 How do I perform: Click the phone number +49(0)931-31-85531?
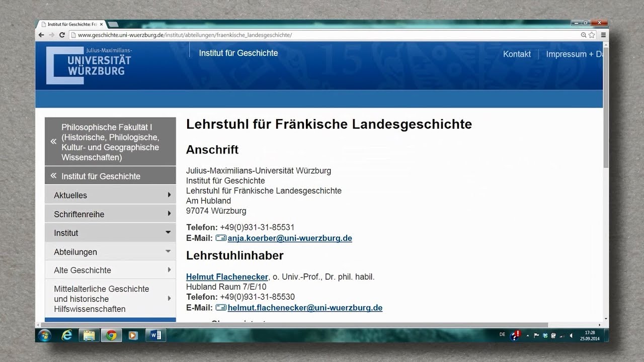point(257,227)
